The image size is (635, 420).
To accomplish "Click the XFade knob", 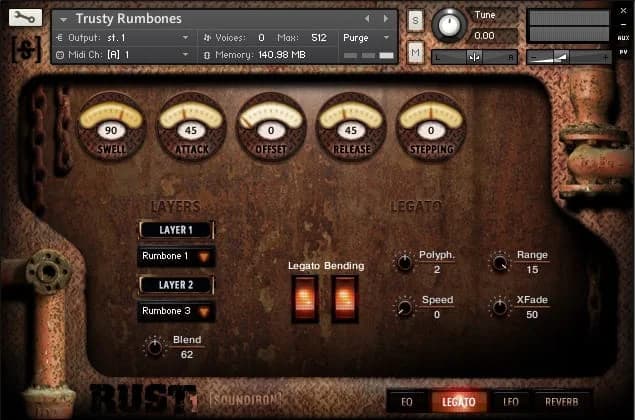I will [500, 307].
